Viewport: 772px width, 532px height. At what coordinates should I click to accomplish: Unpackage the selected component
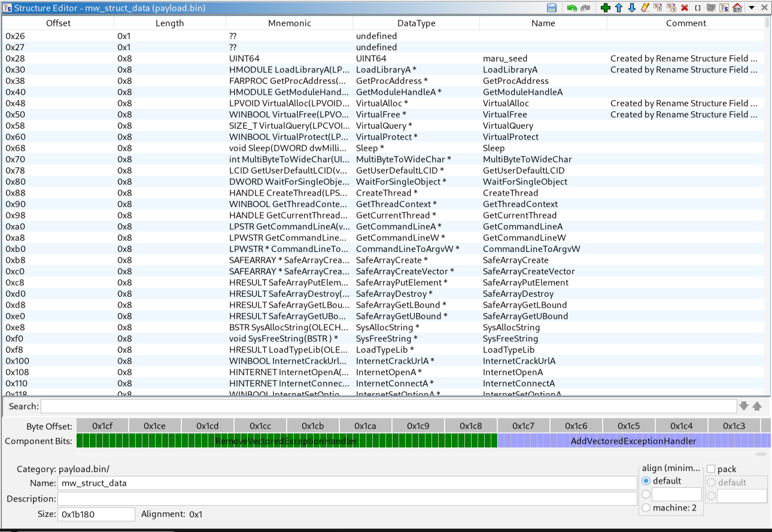tap(711, 8)
